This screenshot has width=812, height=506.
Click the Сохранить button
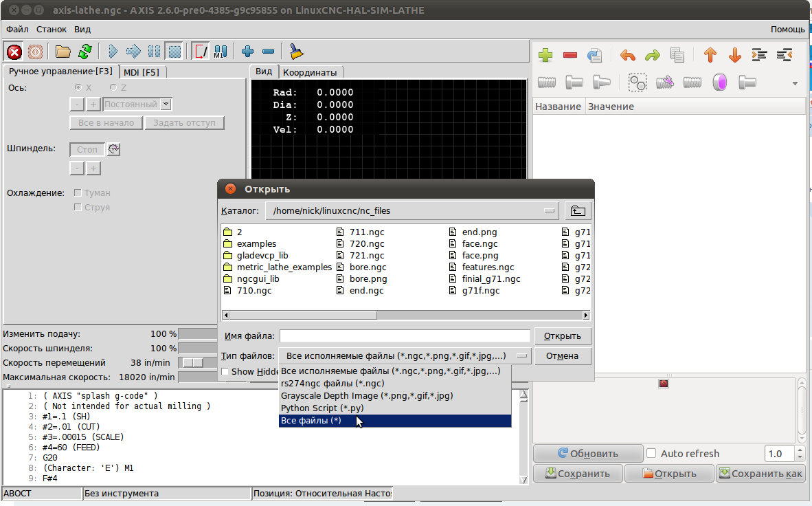(578, 473)
